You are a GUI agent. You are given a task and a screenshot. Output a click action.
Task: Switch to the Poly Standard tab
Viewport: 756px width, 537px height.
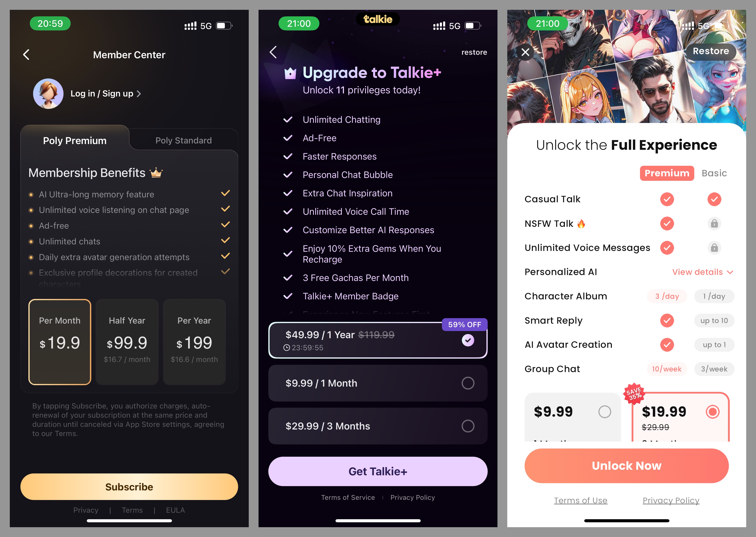click(x=183, y=140)
